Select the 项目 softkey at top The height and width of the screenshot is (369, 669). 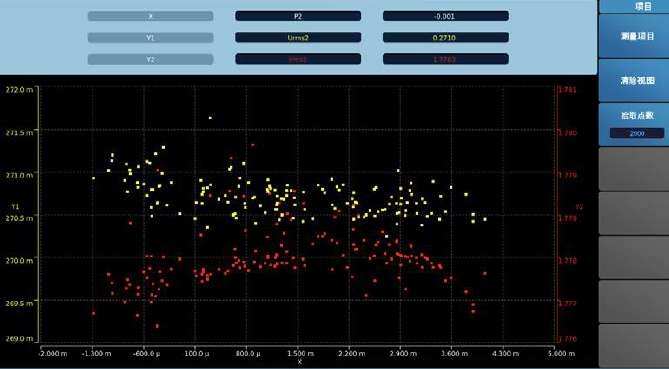tap(634, 6)
